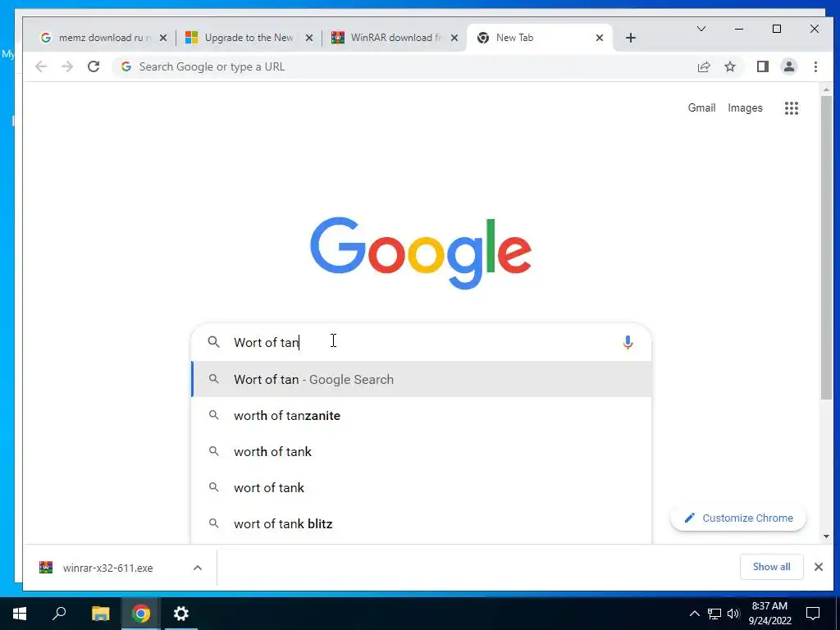Open downloaded winrar-x32-611.exe file
This screenshot has width=840, height=630.
(x=107, y=568)
